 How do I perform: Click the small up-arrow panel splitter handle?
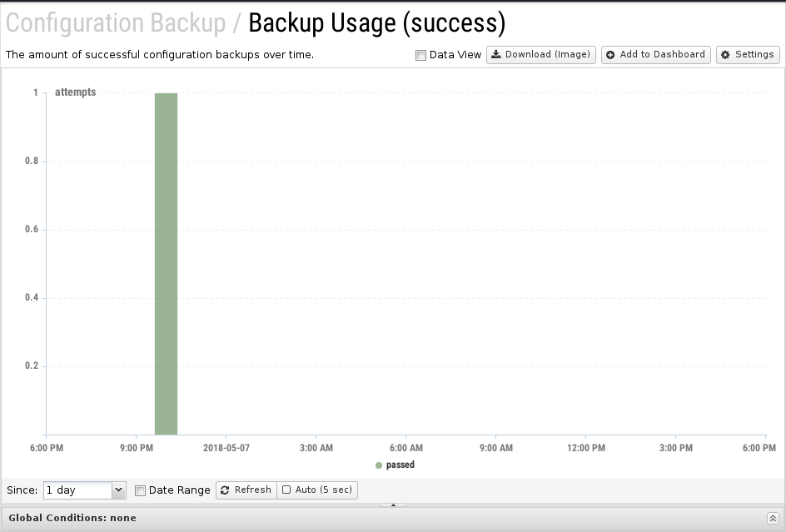pos(394,505)
